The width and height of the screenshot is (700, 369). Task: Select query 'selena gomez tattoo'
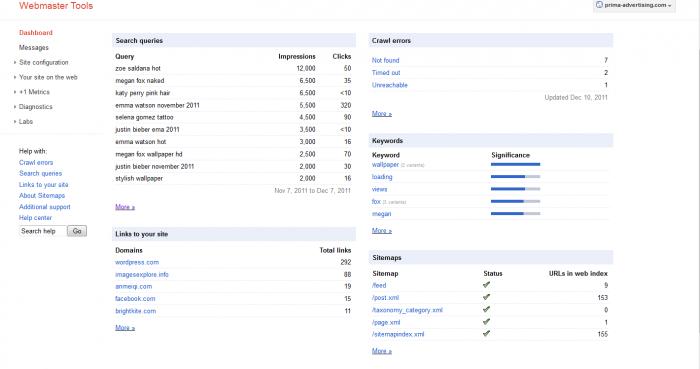point(144,117)
